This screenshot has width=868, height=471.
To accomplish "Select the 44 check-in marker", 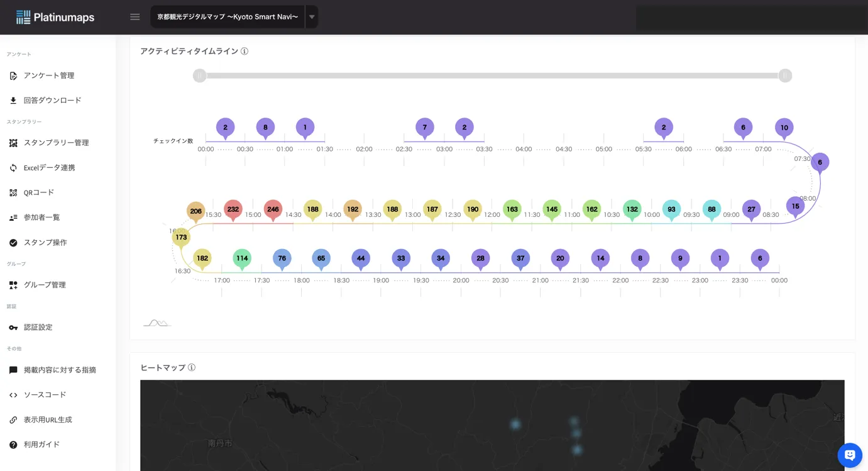I will point(361,259).
